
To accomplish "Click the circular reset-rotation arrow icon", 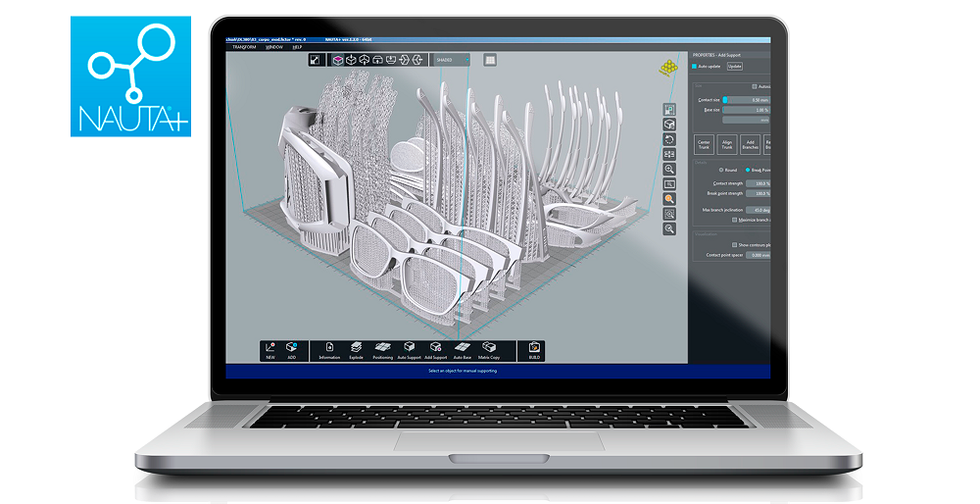I will 668,139.
